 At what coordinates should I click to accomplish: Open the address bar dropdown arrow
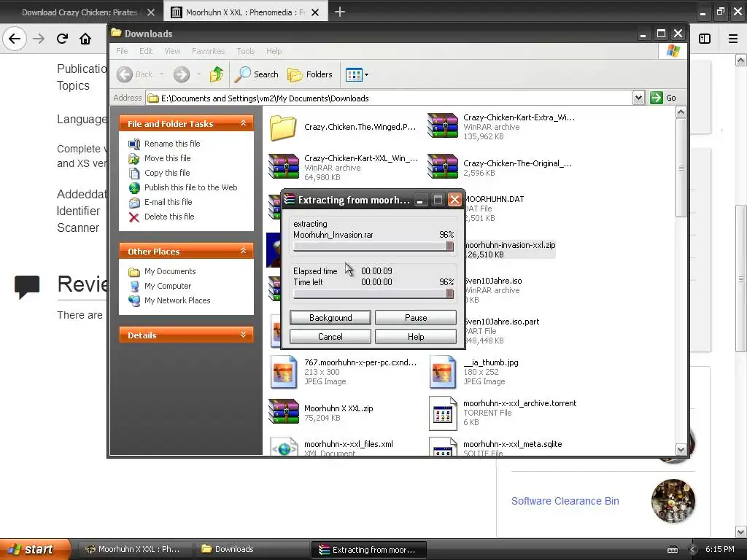(638, 98)
